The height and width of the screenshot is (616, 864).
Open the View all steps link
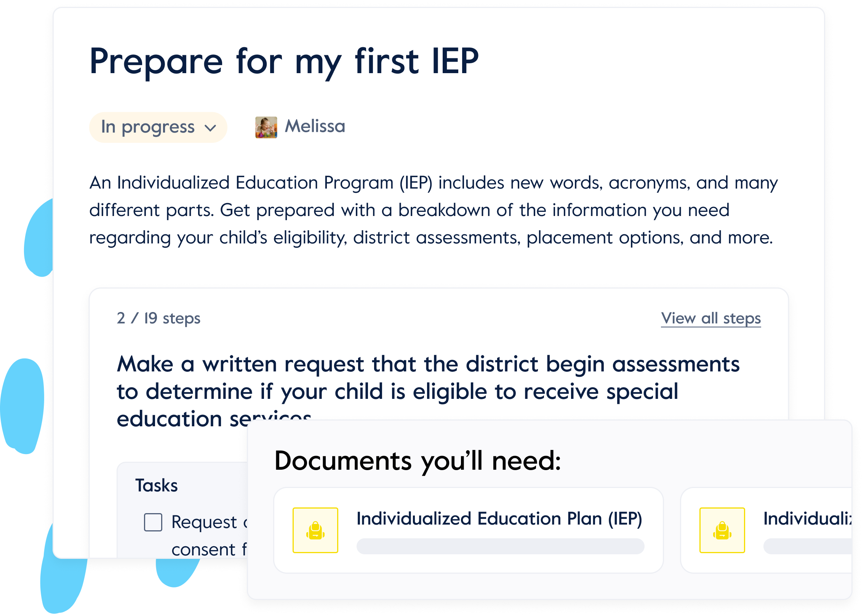[x=711, y=318]
